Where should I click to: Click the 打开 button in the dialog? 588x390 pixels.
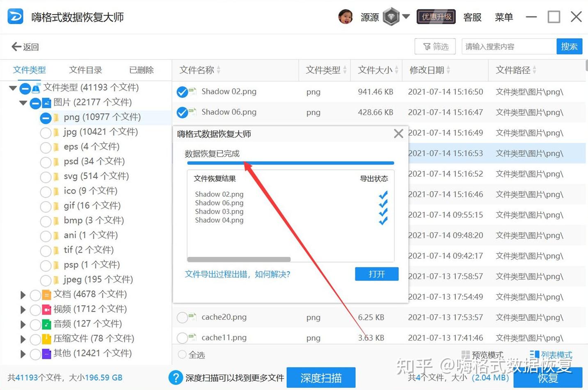pos(376,274)
